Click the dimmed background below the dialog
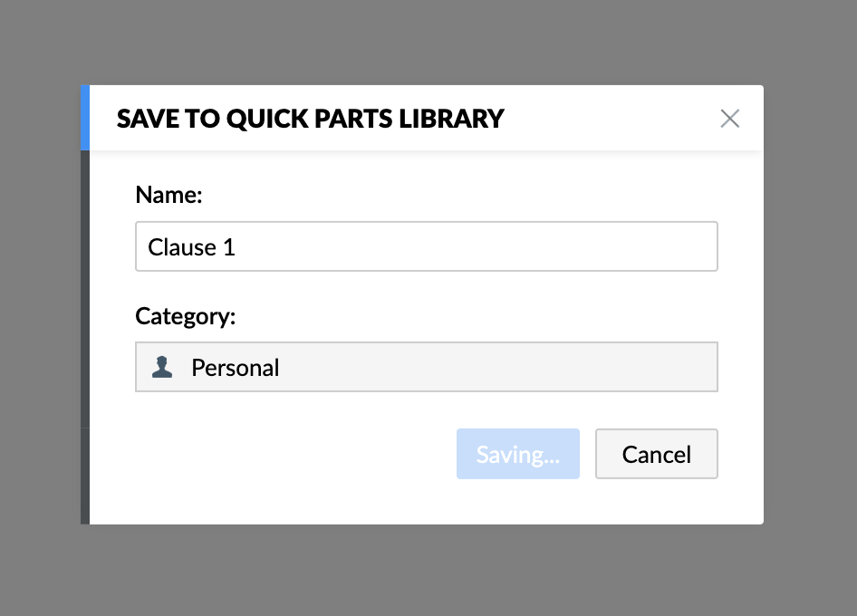The width and height of the screenshot is (857, 616). tap(426, 571)
